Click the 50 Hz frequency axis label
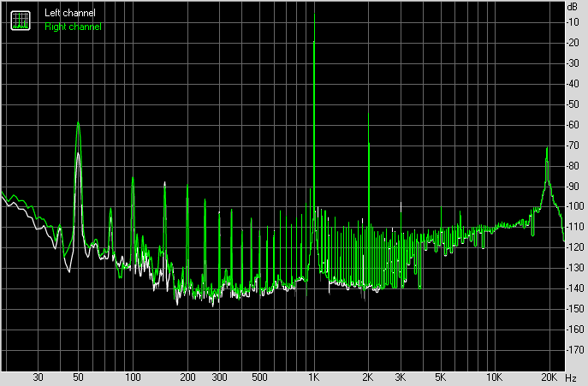This screenshot has height=386, width=588. 78,377
